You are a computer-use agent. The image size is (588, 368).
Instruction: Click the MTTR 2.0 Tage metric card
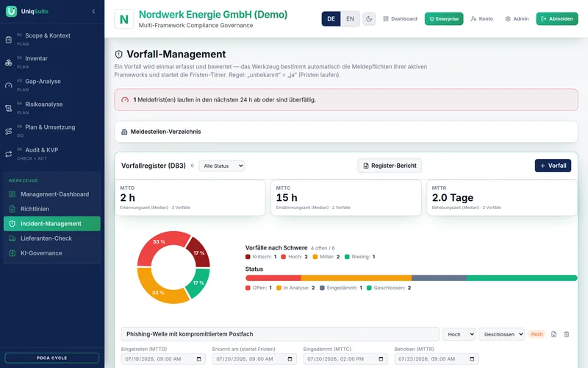coord(502,197)
